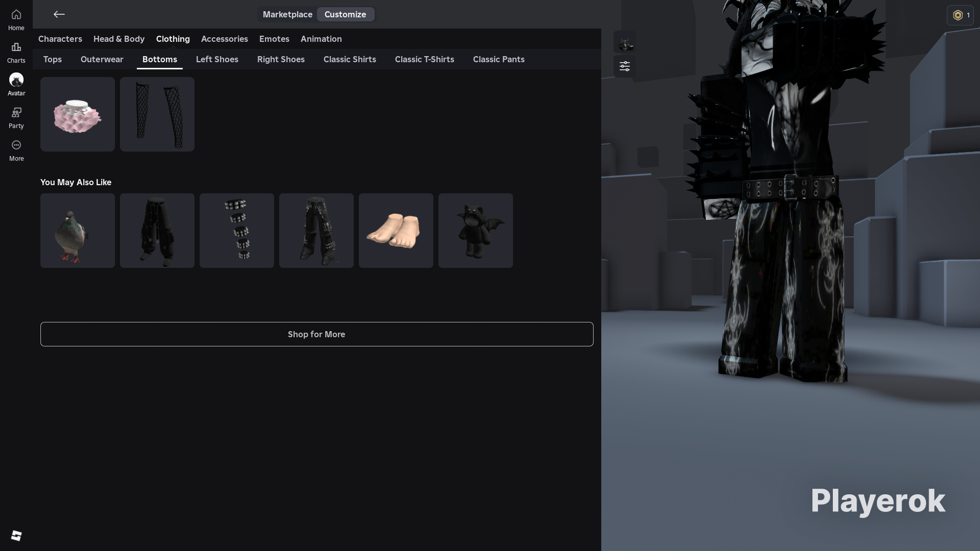This screenshot has height=551, width=980.
Task: Go to Home in the sidebar
Action: 16,20
